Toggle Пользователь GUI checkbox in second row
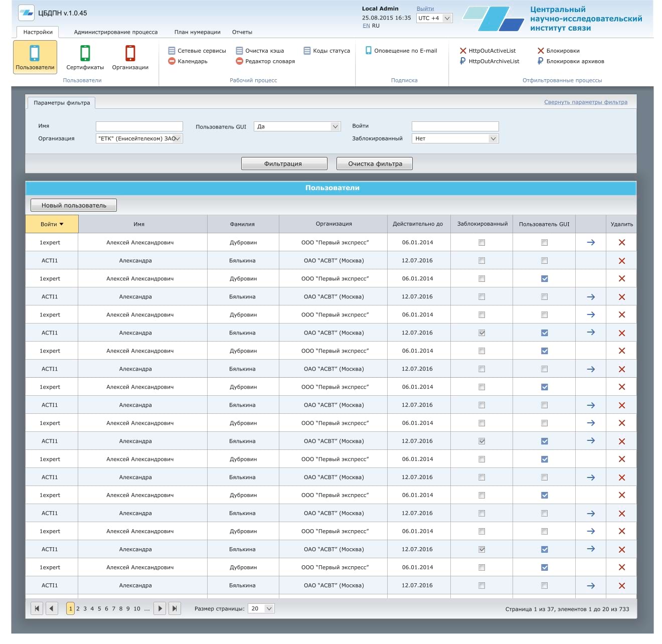The width and height of the screenshot is (662, 644). pos(544,261)
